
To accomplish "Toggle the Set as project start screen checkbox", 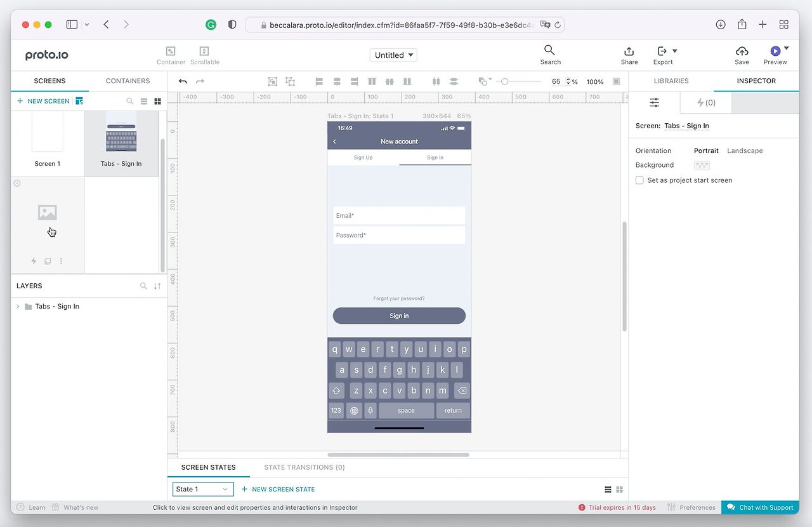I will coord(639,180).
